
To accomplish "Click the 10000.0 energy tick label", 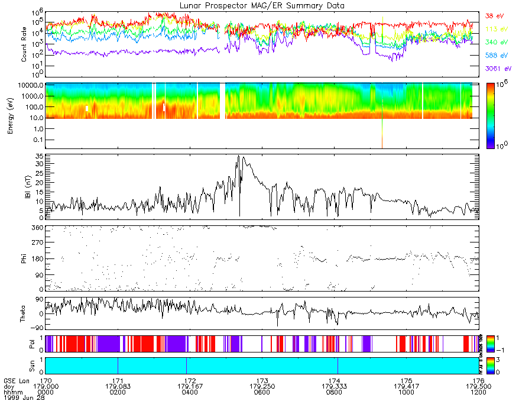I will coord(31,85).
